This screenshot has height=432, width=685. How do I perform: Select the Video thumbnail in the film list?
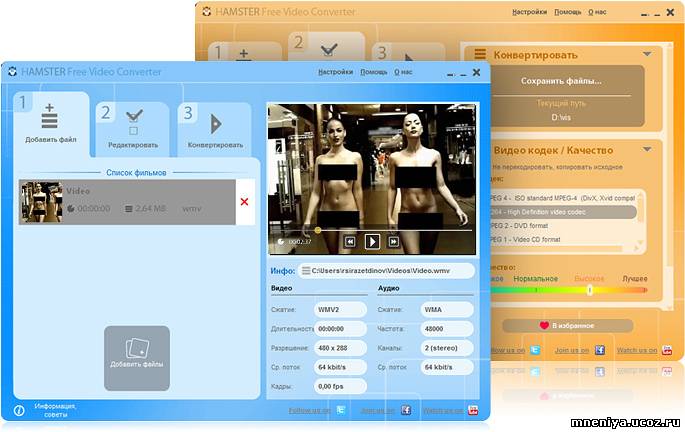tap(42, 202)
